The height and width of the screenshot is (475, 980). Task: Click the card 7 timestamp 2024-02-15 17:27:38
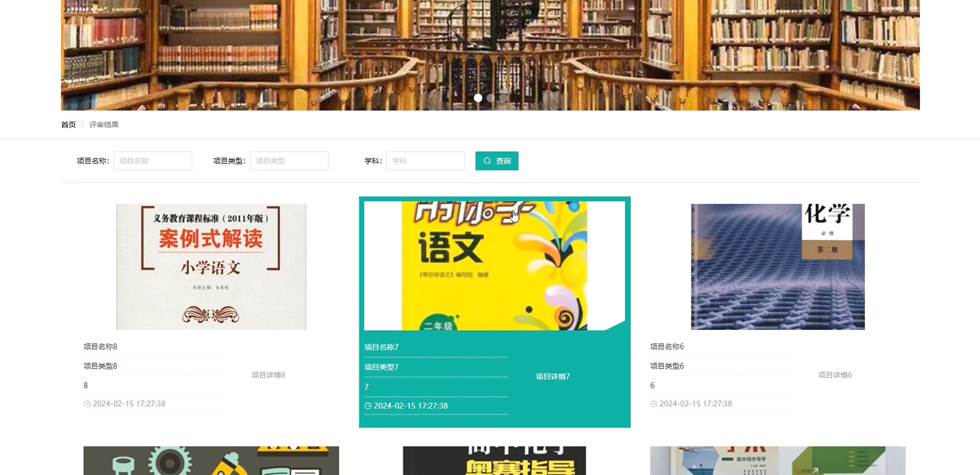coord(411,406)
